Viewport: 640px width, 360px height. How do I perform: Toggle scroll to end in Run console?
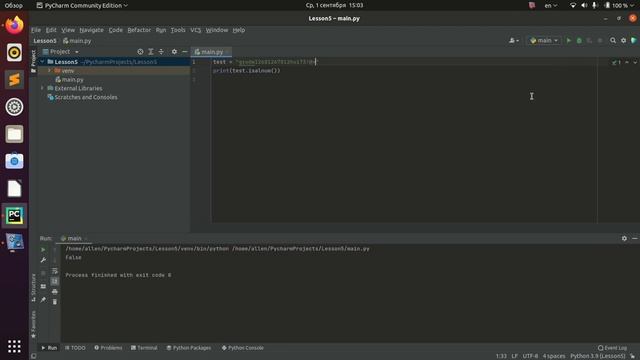pos(55,281)
